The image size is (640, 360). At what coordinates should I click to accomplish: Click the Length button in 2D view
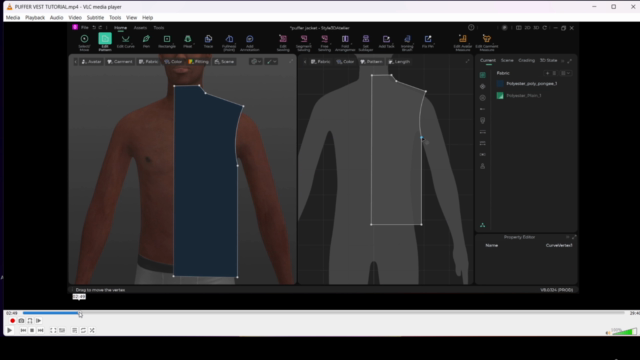click(x=399, y=62)
